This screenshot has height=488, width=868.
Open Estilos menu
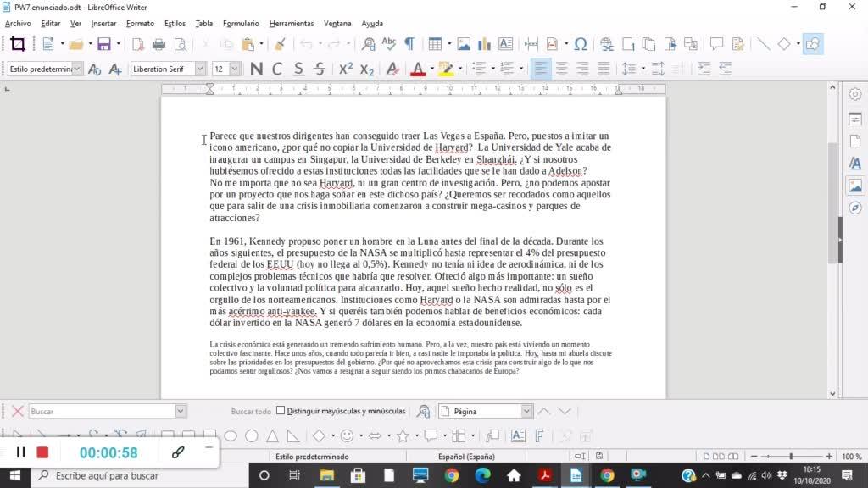pos(175,23)
